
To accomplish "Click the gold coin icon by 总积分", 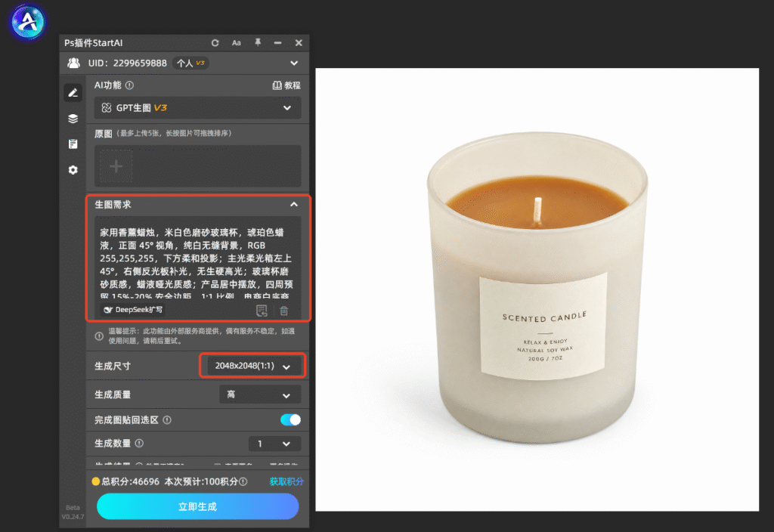I will 96,481.
